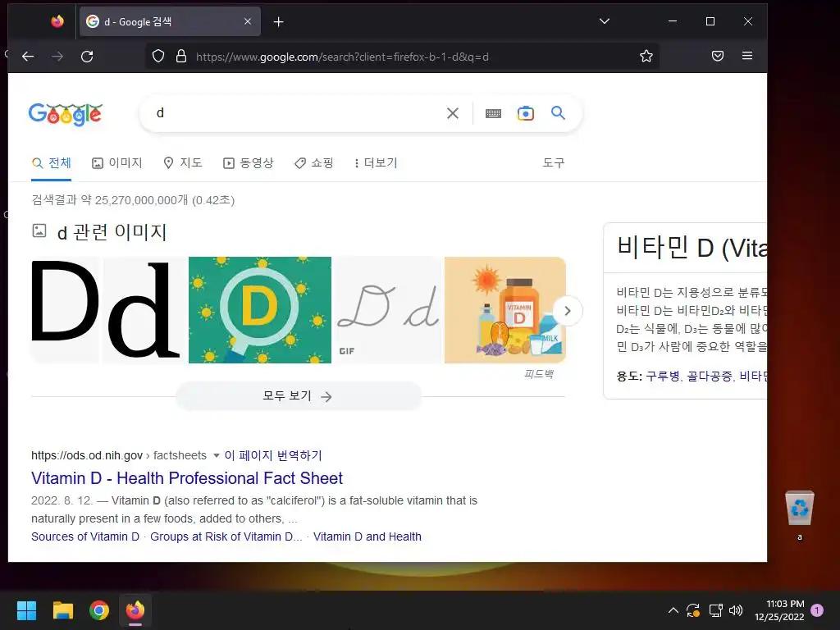Click the 골다공증 link in knowledge panel

(710, 377)
